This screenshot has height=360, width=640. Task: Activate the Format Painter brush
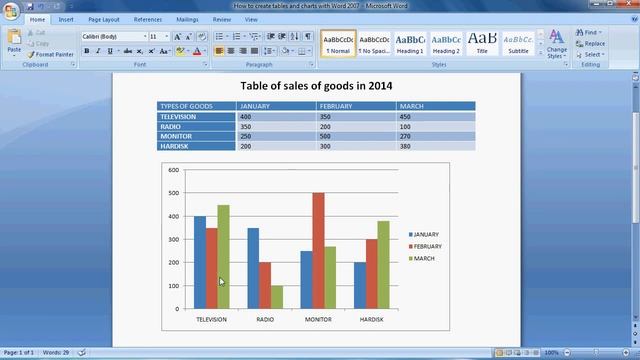tap(51, 54)
